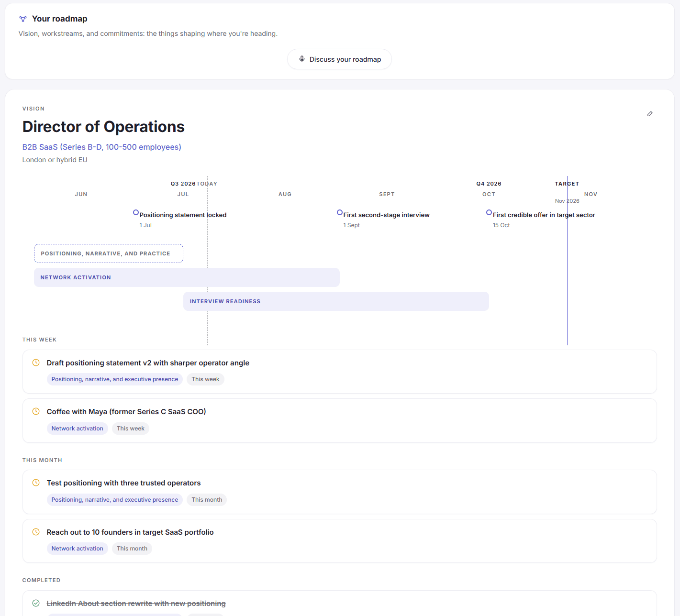Click the B2B SaaS Series B-D link

pos(102,147)
